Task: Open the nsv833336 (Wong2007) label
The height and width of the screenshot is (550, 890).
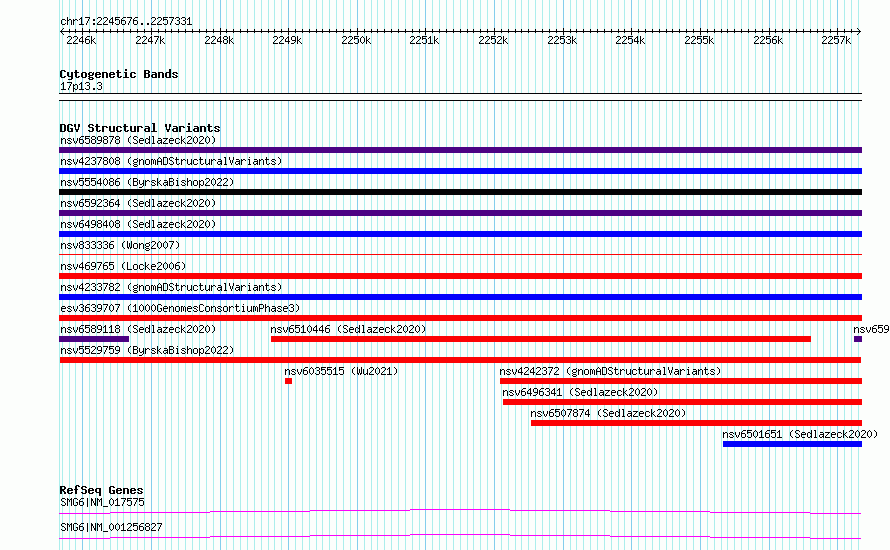Action: [x=120, y=245]
